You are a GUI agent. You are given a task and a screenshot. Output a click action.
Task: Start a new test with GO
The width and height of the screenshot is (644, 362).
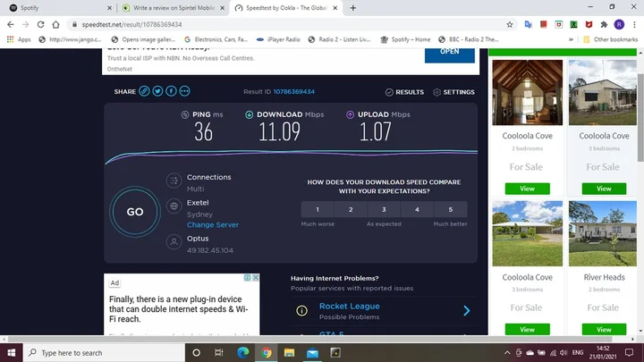[135, 212]
